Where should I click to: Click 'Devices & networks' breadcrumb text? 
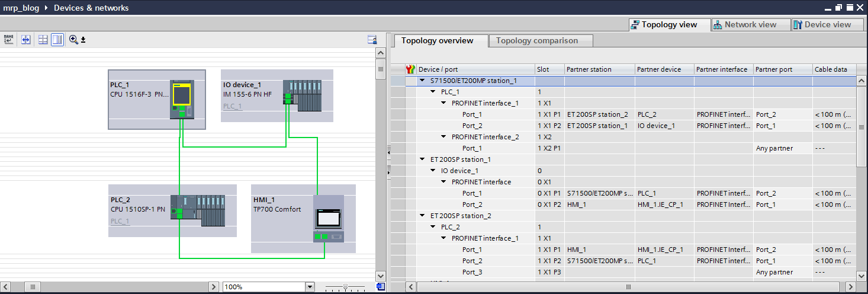click(91, 8)
